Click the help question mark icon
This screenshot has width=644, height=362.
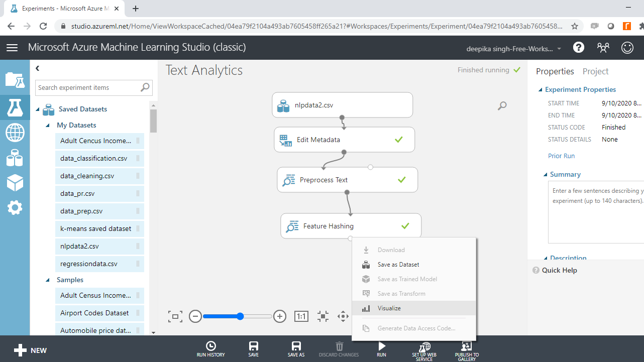pos(579,48)
